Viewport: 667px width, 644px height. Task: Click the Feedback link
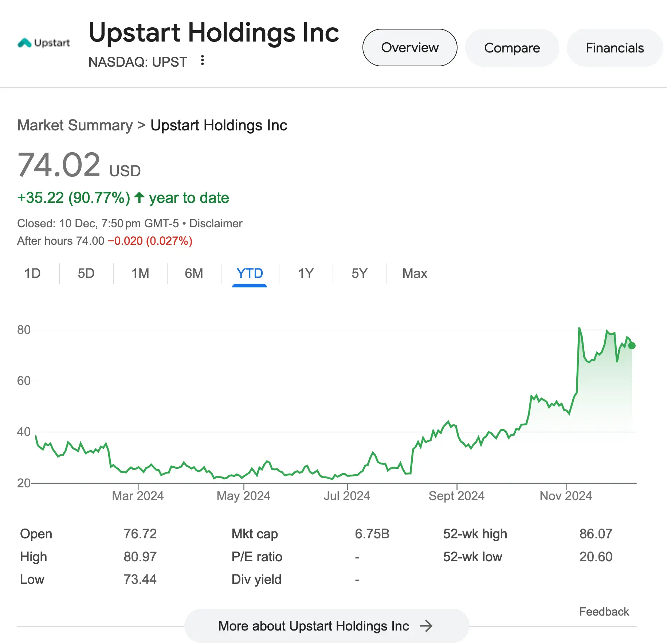(604, 612)
